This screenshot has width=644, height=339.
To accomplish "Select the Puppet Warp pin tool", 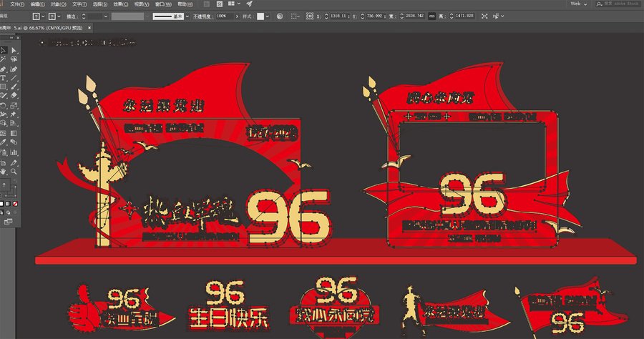I will pyautogui.click(x=14, y=114).
